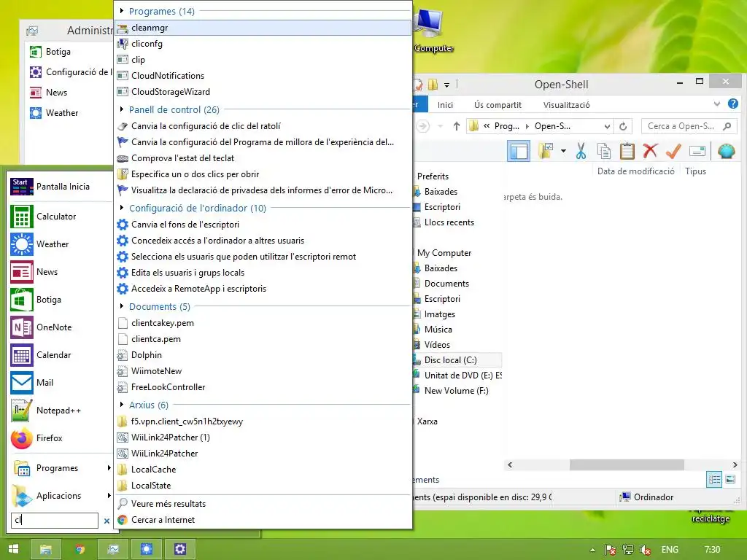Open the Windows Start button
747x560 pixels.
pos(13,549)
